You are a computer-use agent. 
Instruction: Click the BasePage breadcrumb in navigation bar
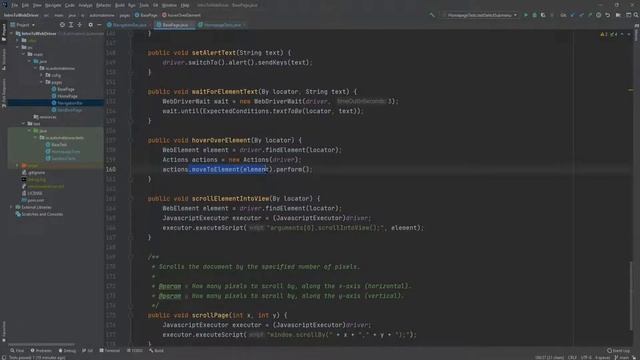click(x=146, y=15)
